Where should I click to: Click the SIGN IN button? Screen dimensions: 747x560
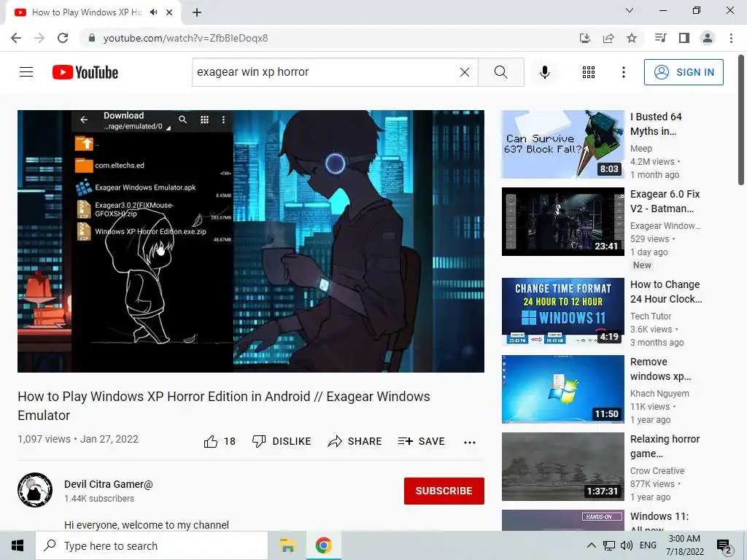684,72
